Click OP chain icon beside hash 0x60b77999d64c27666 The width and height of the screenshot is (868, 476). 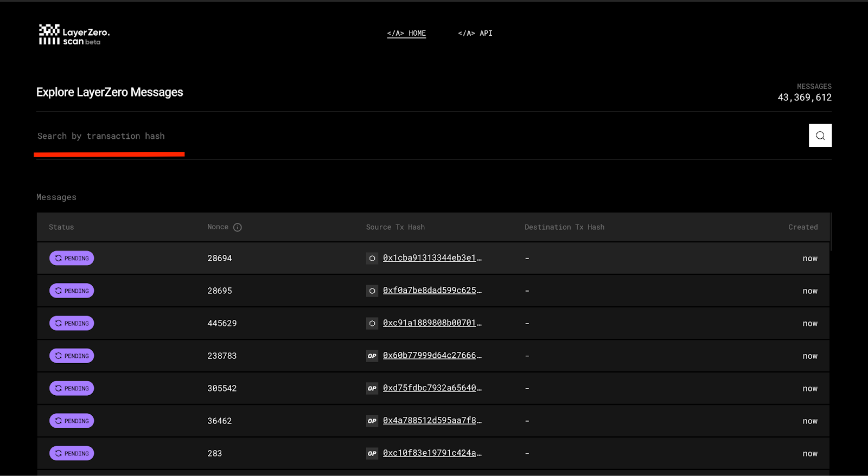(372, 356)
